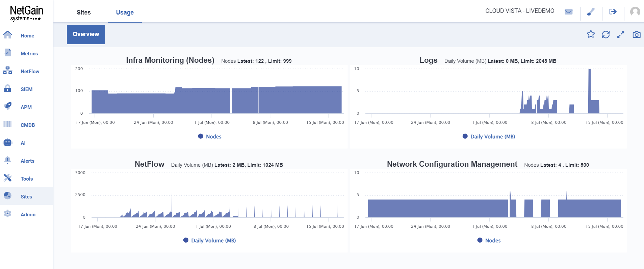Toggle Nodes series in Infra Monitoring legend
This screenshot has height=269, width=644.
pos(210,136)
